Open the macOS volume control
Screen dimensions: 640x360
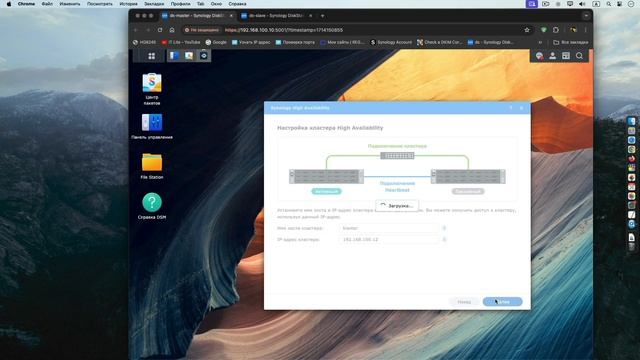pyautogui.click(x=582, y=4)
